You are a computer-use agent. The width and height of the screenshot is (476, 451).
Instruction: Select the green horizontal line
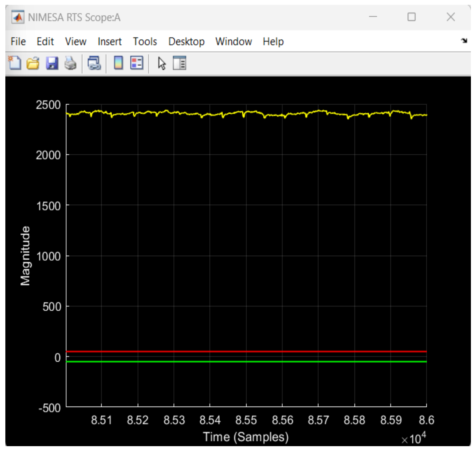pyautogui.click(x=246, y=362)
